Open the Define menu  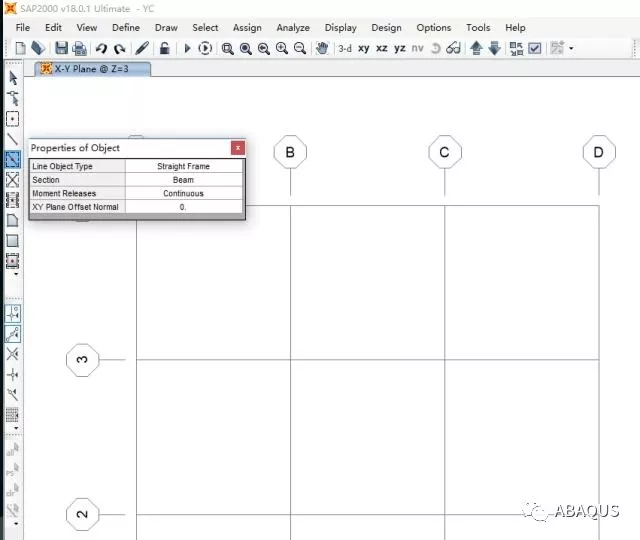pos(126,27)
